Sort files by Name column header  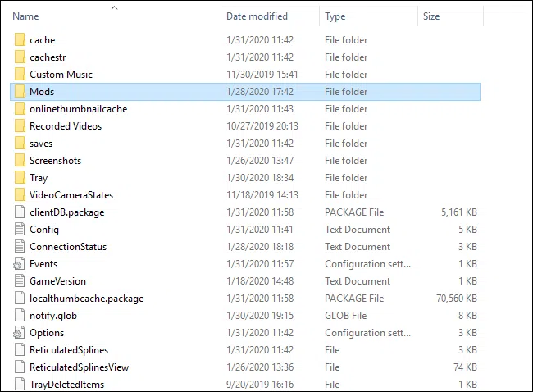(x=25, y=16)
